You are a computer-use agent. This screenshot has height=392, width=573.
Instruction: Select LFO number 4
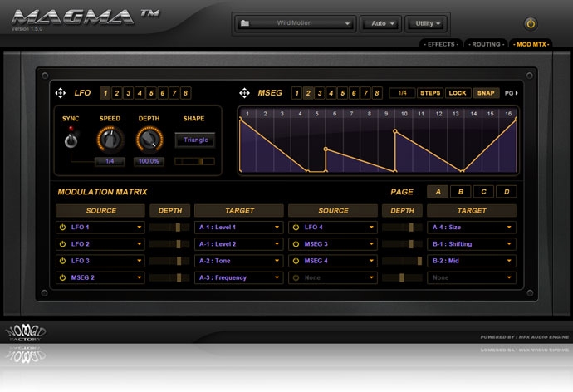(140, 93)
